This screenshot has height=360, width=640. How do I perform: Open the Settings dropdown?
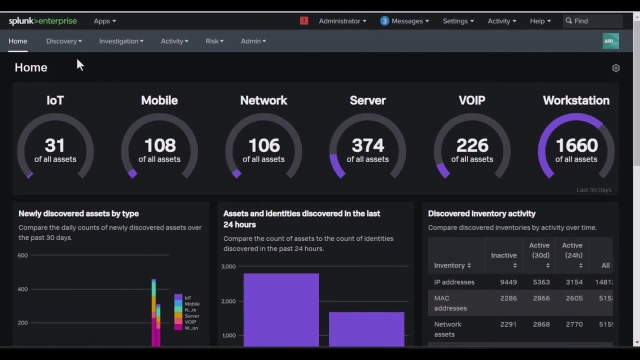458,21
